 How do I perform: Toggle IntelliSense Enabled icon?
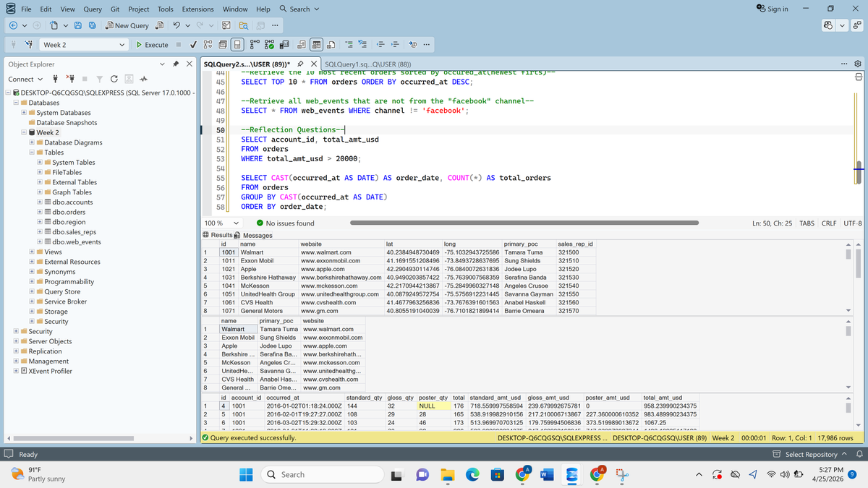(236, 45)
